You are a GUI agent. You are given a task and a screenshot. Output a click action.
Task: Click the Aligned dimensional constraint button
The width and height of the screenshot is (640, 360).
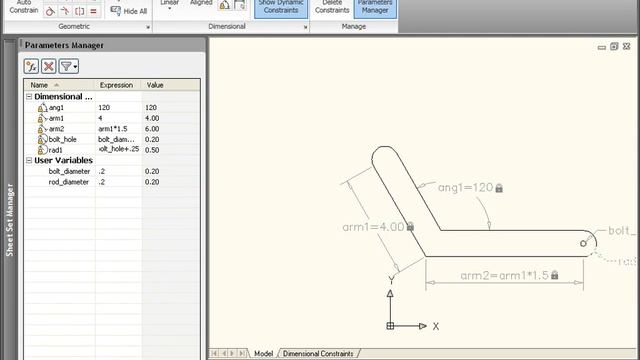201,4
